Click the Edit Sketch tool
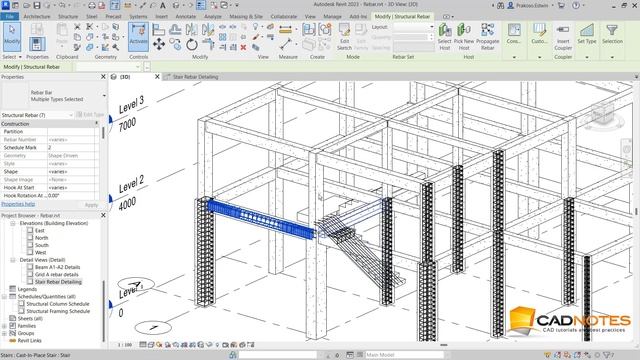Image resolution: width=640 pixels, height=360 pixels. [344, 37]
